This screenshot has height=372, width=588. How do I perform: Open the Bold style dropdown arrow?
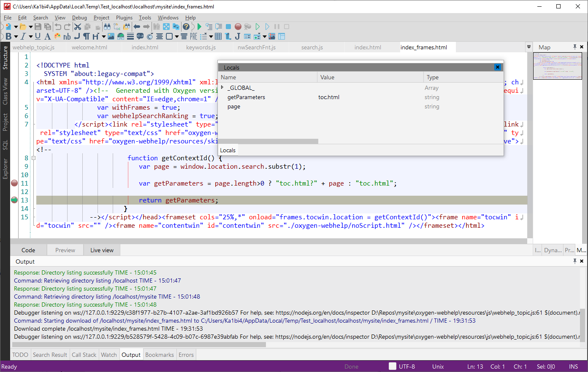16,36
